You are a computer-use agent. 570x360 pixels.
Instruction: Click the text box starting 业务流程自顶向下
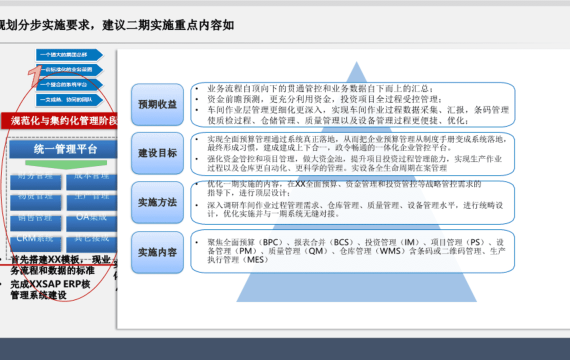coord(353,105)
